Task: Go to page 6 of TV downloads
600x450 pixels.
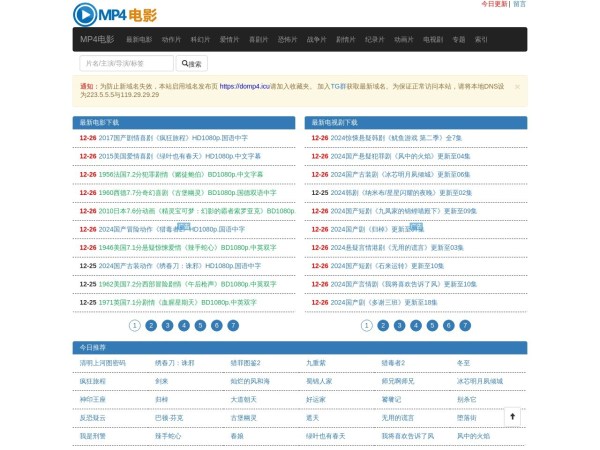Action: (449, 325)
